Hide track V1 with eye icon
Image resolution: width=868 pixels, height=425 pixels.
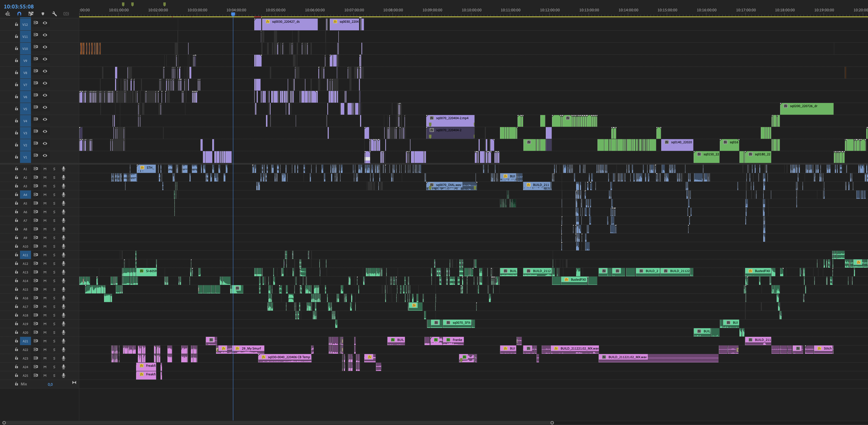(x=45, y=155)
